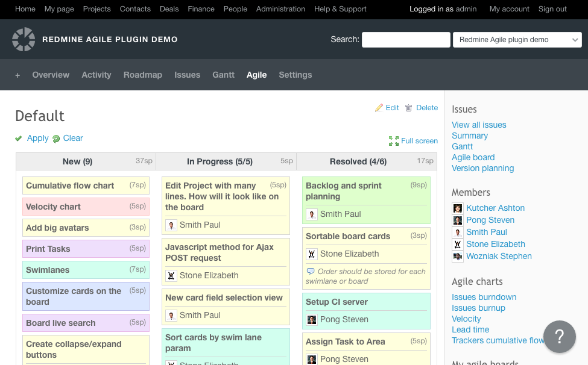Click the trash Delete icon
Image resolution: width=588 pixels, height=365 pixels.
(409, 108)
